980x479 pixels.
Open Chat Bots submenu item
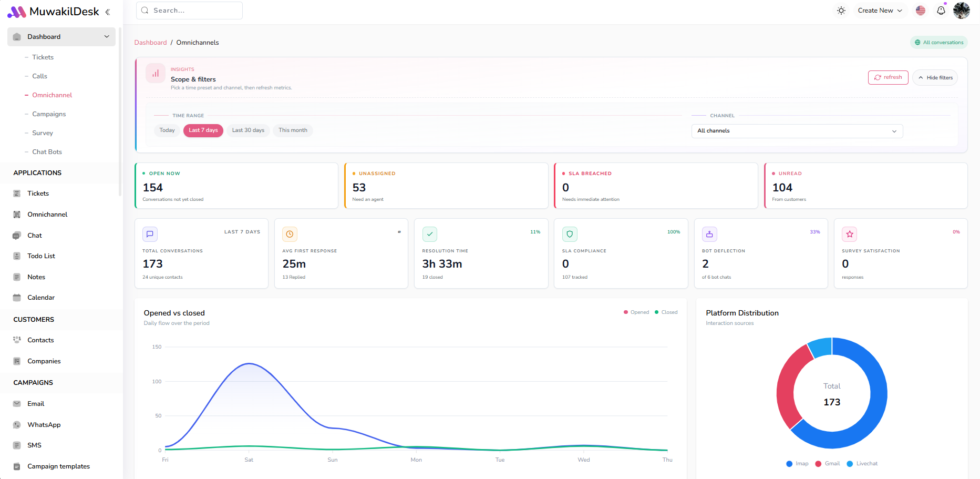47,152
